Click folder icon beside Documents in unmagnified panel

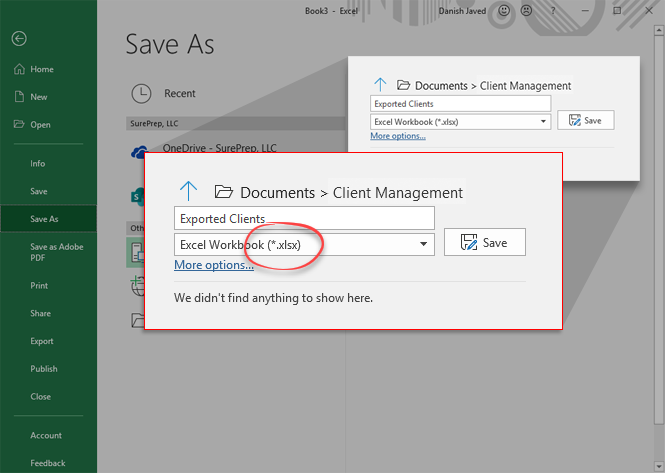pos(403,85)
